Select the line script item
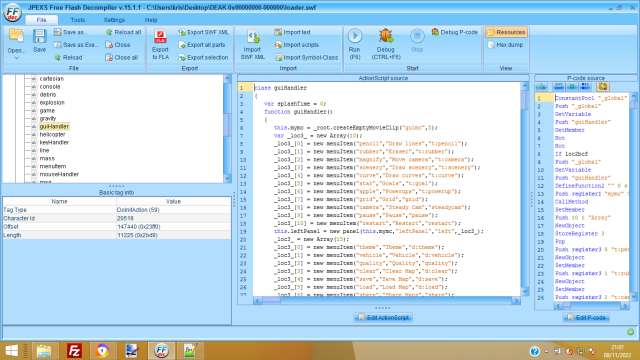Screen dimensions: 640x360 (x=44, y=150)
